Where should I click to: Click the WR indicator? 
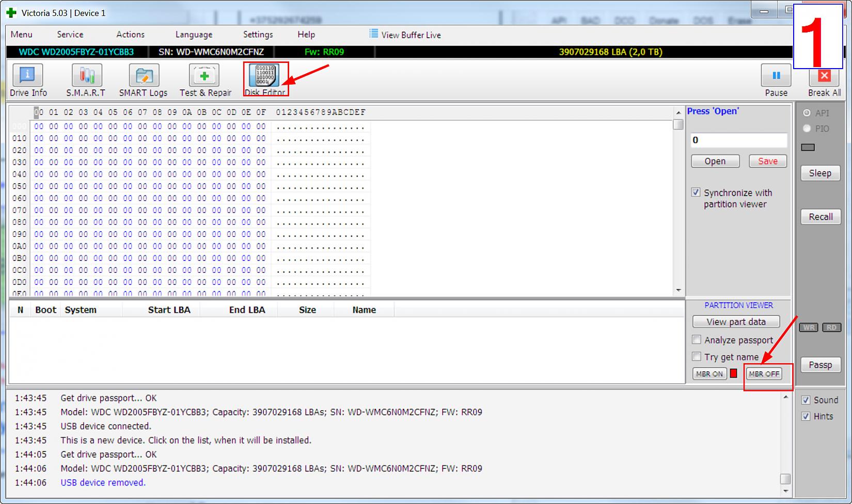click(809, 328)
